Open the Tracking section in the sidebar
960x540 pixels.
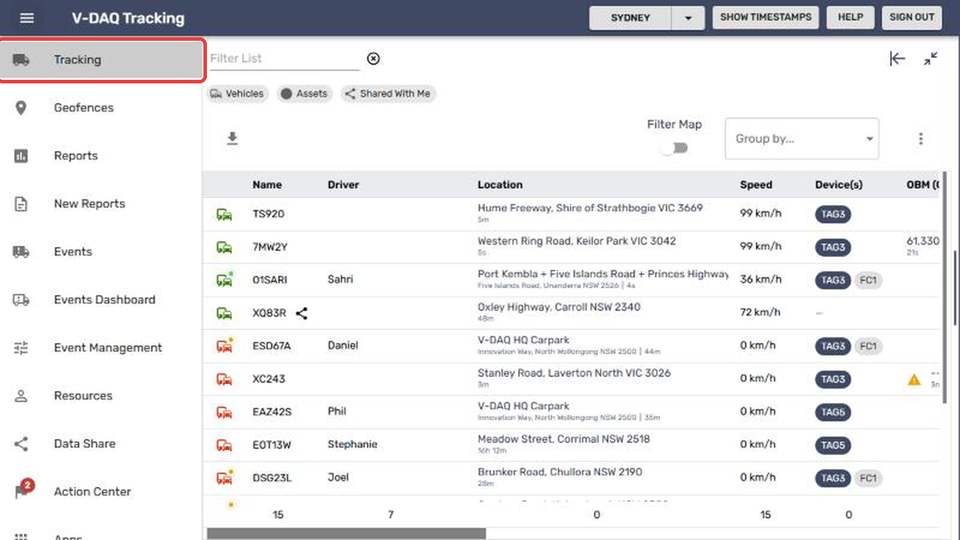pos(102,59)
